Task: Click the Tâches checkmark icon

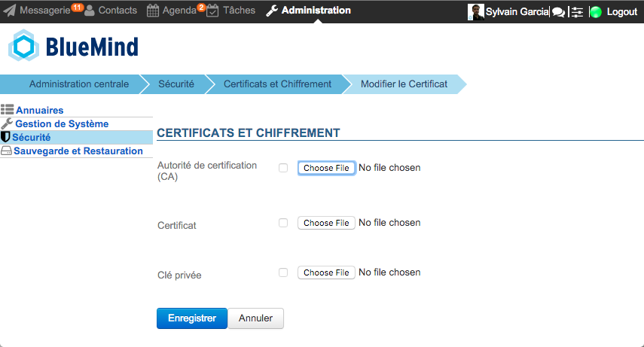Action: 212,11
